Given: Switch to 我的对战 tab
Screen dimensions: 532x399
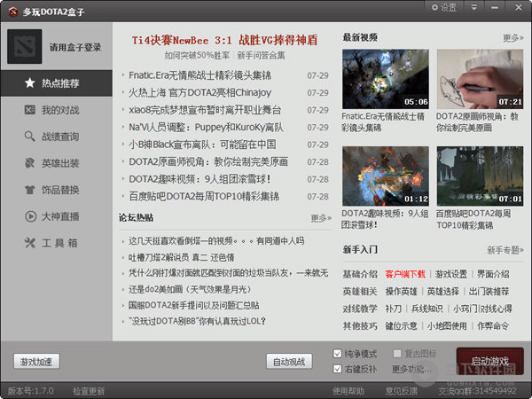Looking at the screenshot, I should point(57,110).
